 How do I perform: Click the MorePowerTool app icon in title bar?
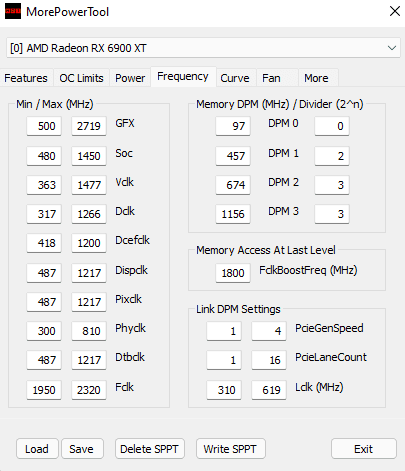(13, 11)
